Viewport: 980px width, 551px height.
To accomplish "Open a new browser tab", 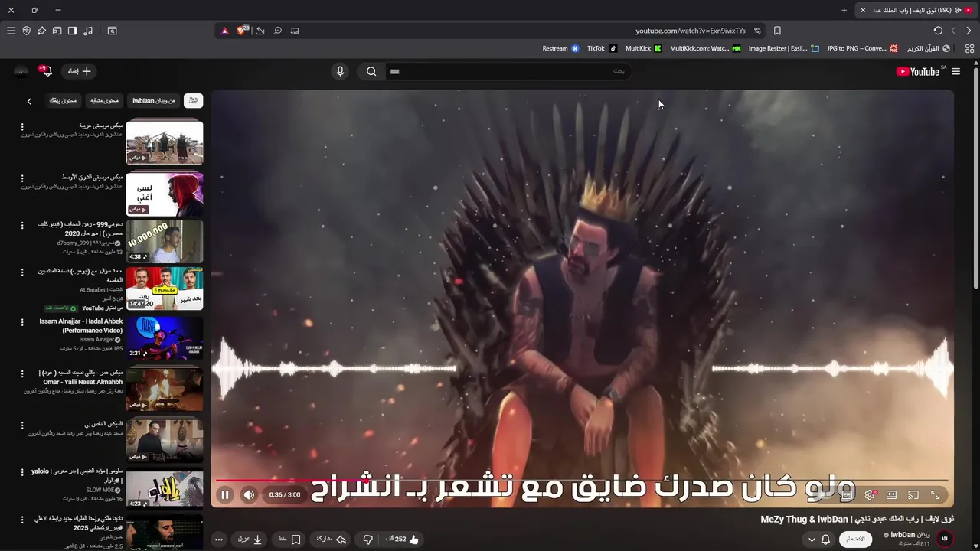I will [844, 10].
